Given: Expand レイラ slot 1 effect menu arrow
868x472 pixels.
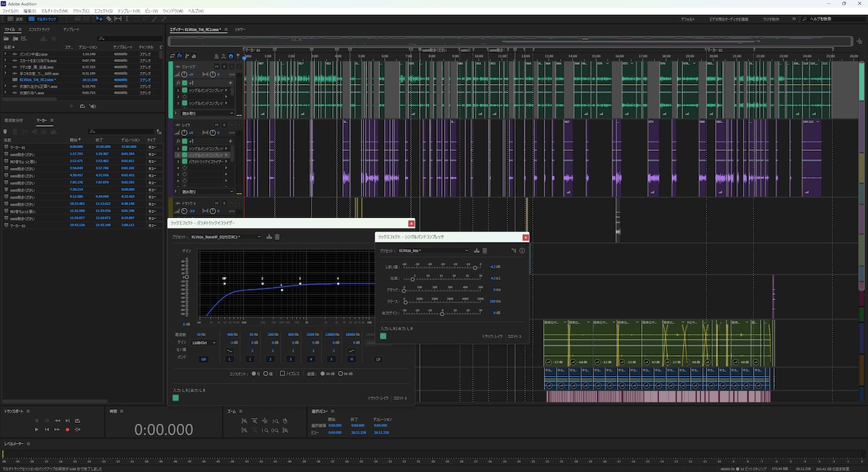Looking at the screenshot, I should [x=226, y=149].
